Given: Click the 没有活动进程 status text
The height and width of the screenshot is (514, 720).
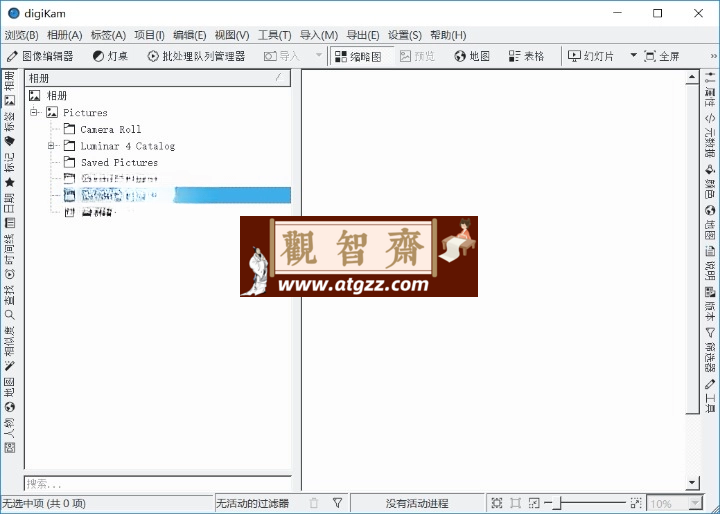Looking at the screenshot, I should point(417,503).
